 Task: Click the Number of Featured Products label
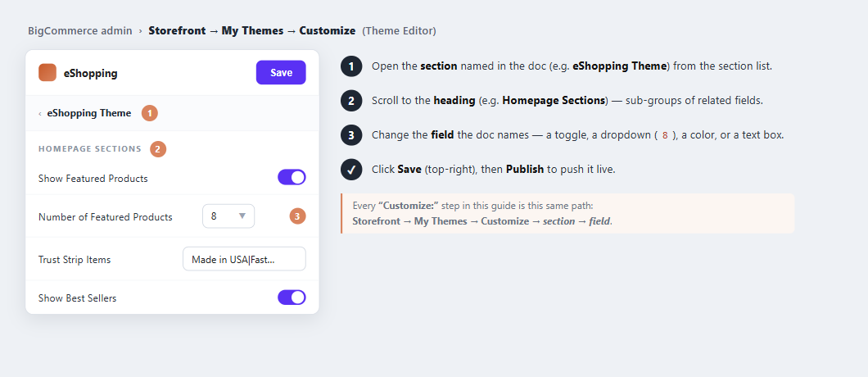(x=105, y=216)
